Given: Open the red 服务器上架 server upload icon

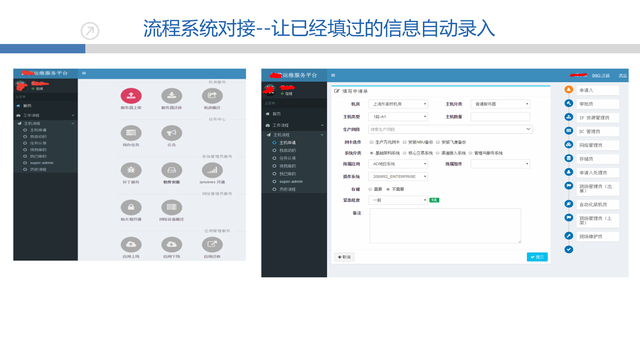Looking at the screenshot, I should coord(131,96).
